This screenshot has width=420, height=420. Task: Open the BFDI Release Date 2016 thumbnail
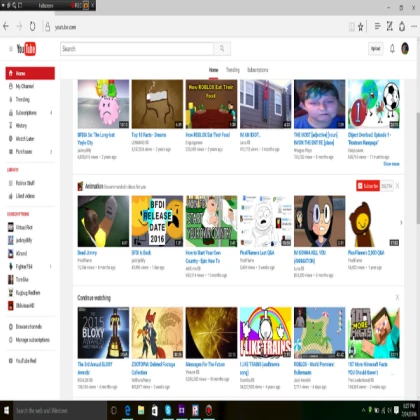point(157,221)
